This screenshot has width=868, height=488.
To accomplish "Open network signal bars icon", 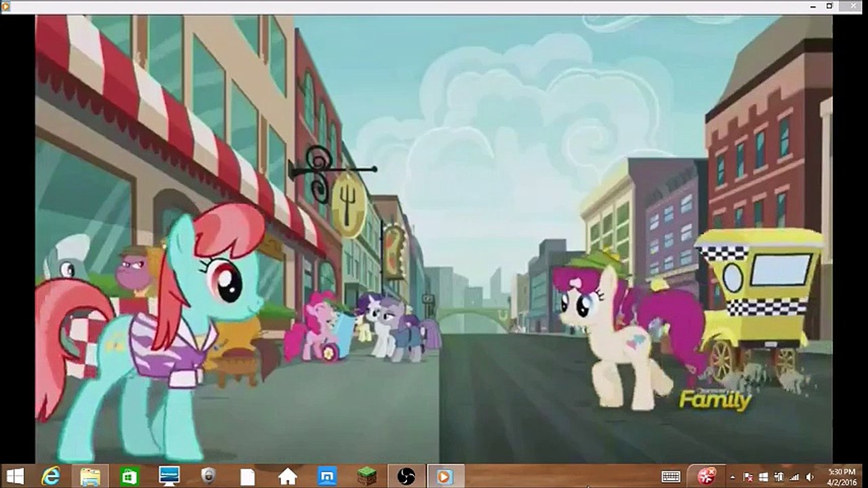I will pos(794,477).
